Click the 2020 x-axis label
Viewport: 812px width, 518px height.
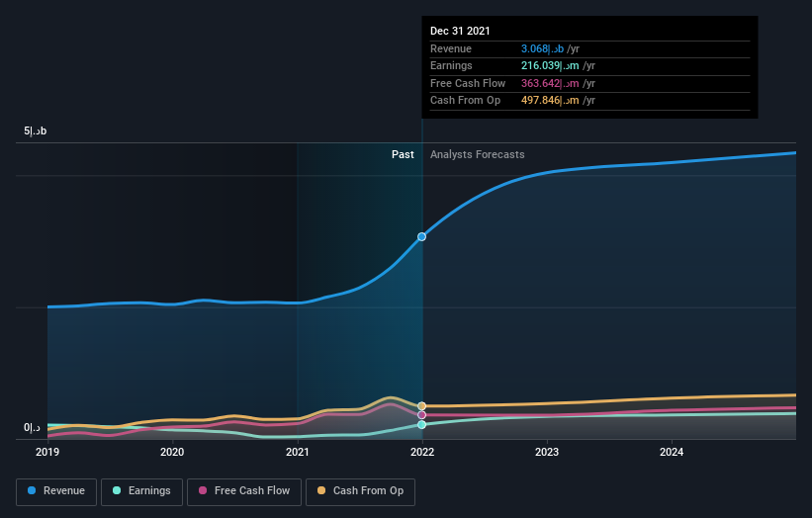[x=172, y=452]
